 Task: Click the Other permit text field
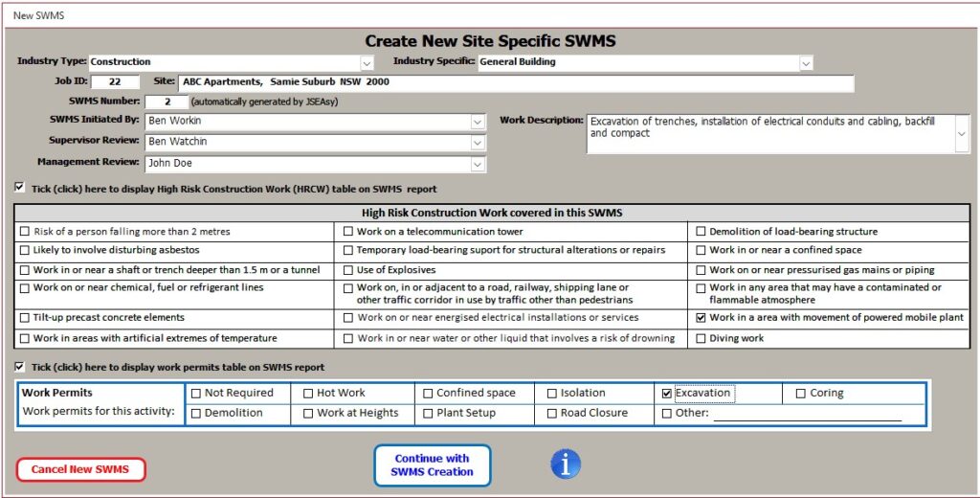pos(807,414)
